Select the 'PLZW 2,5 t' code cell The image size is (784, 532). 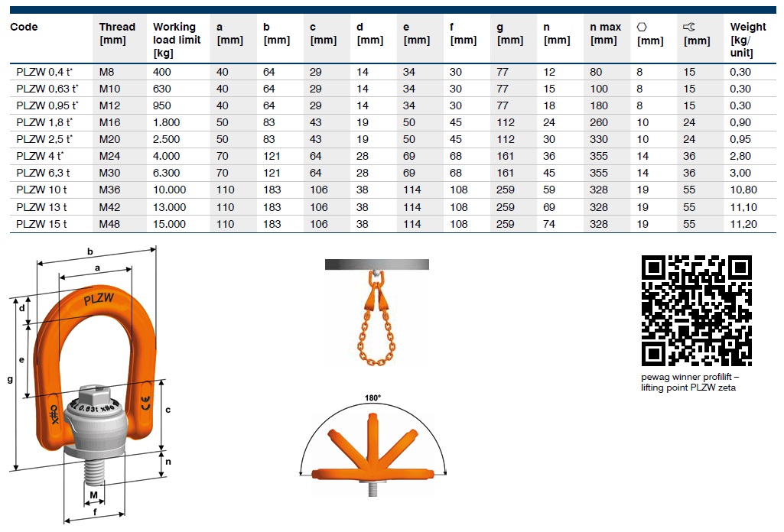pos(44,139)
